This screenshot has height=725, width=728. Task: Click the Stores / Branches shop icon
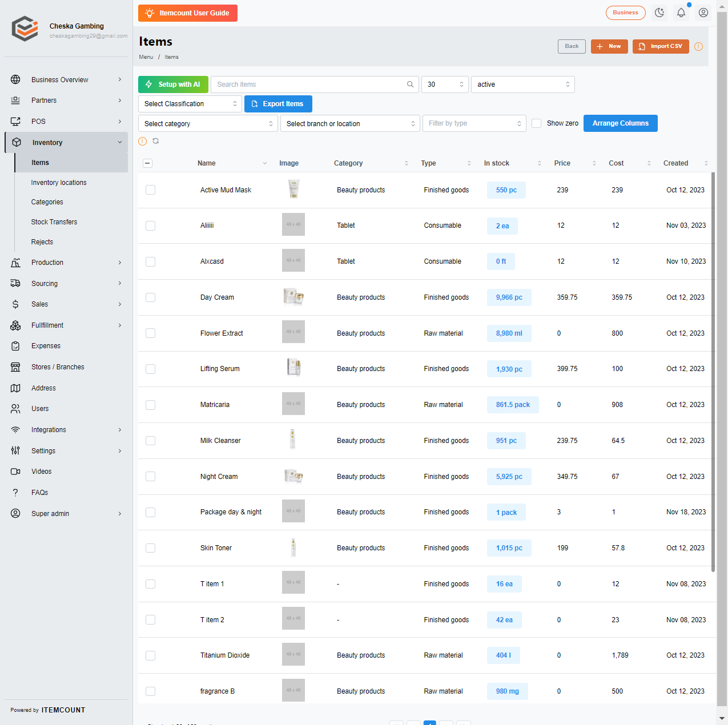pyautogui.click(x=15, y=367)
